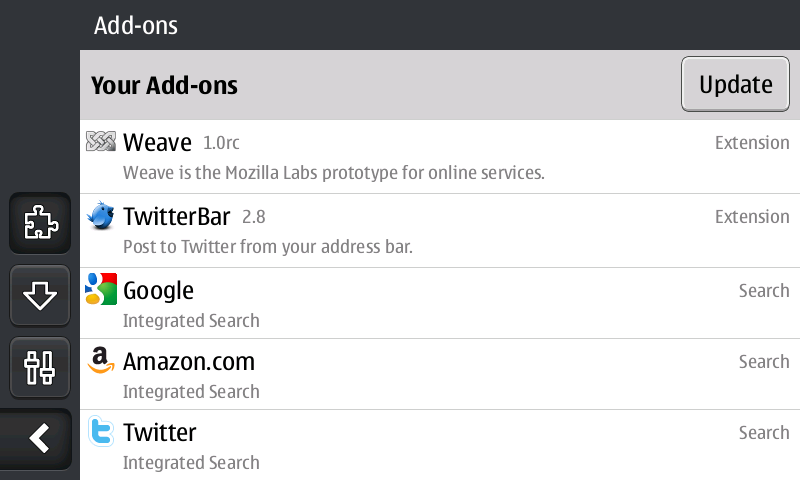This screenshot has width=800, height=480.
Task: Select the Amazon.com search entry name
Action: tap(189, 361)
